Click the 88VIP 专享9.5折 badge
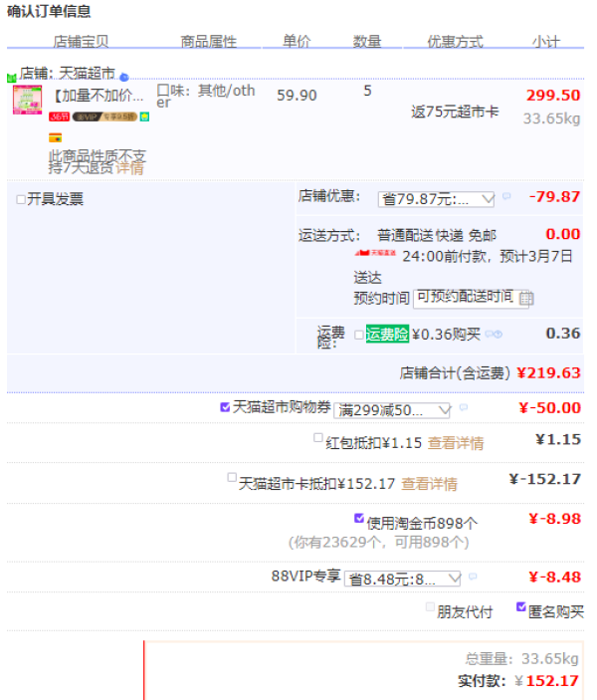 click(104, 117)
